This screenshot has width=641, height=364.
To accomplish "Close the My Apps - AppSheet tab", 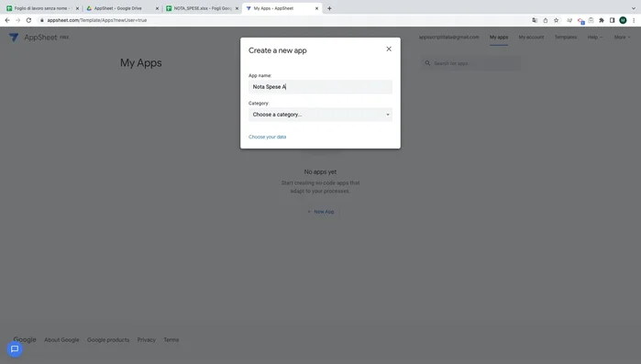I will (316, 8).
